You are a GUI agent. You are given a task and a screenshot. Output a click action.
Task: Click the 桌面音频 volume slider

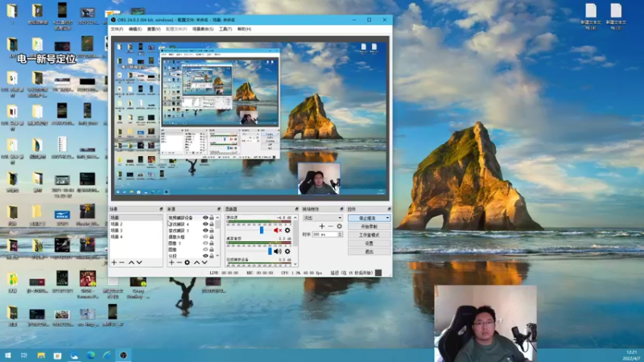click(x=270, y=251)
